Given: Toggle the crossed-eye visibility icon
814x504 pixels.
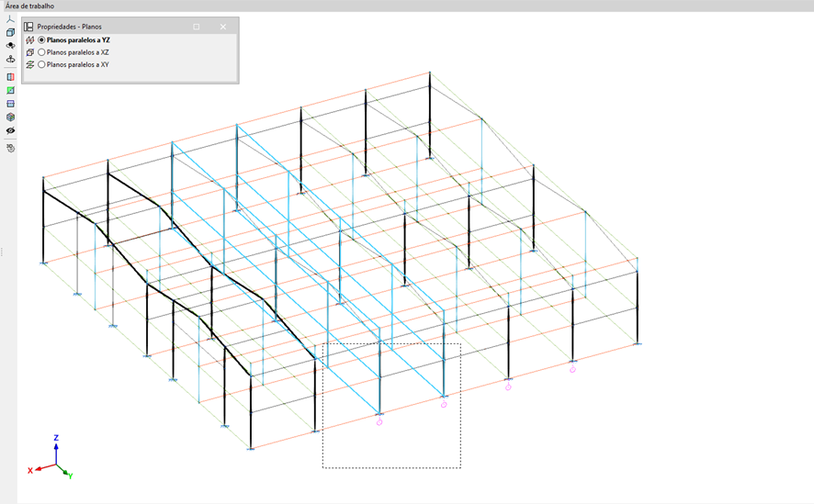Looking at the screenshot, I should tap(10, 130).
